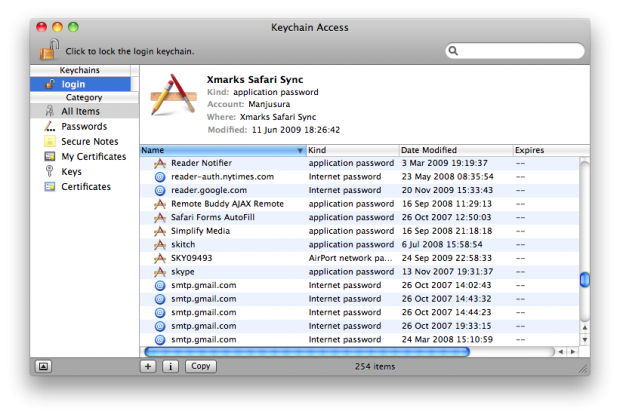Click the Copy button
Screen dimensions: 620x417
[x=201, y=366]
